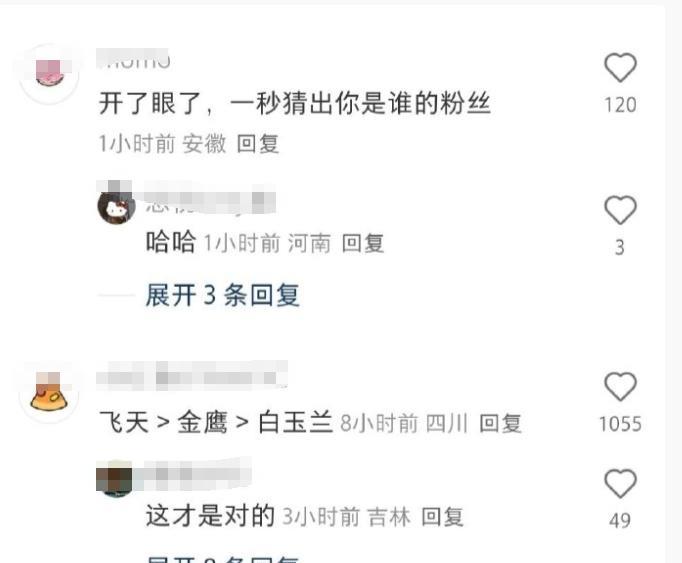Open avatar of the 吉林 replier
The image size is (682, 563).
[x=115, y=479]
